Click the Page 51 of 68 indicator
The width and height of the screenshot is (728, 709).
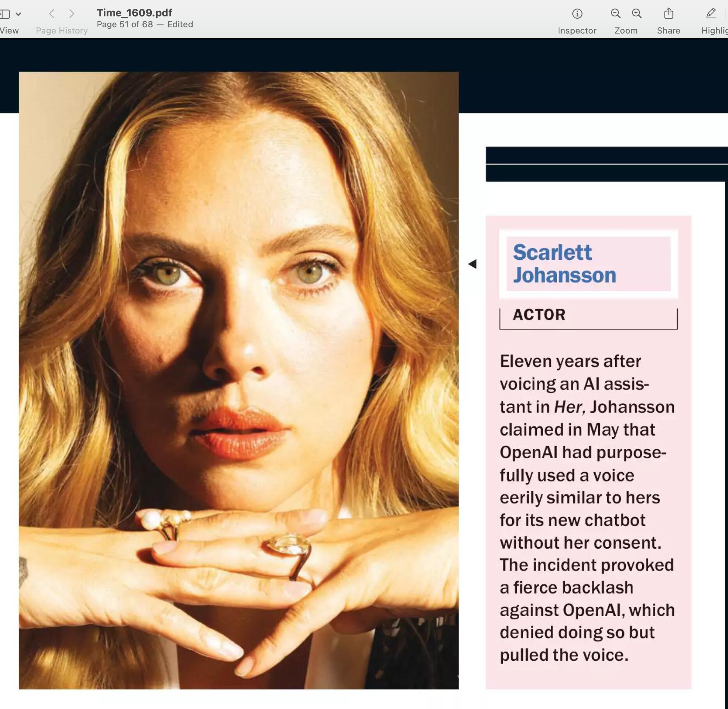125,24
